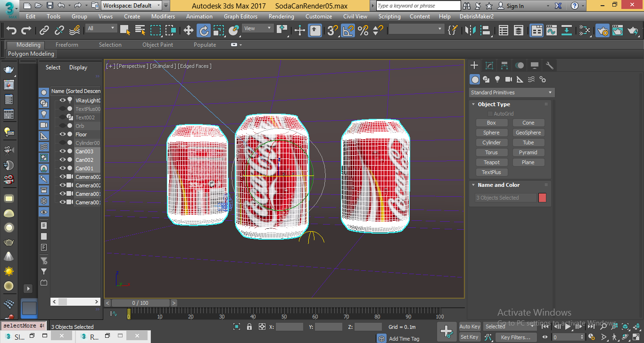This screenshot has height=343, width=644.
Task: Click the Select and Manipulate icon
Action: [x=300, y=31]
